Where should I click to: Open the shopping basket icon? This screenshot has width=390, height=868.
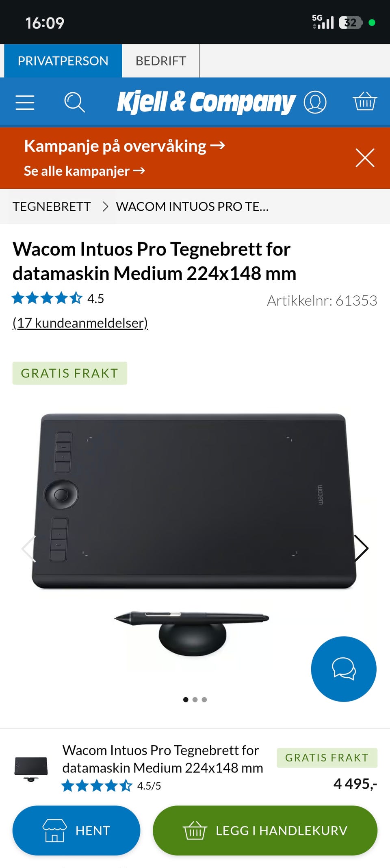(365, 101)
